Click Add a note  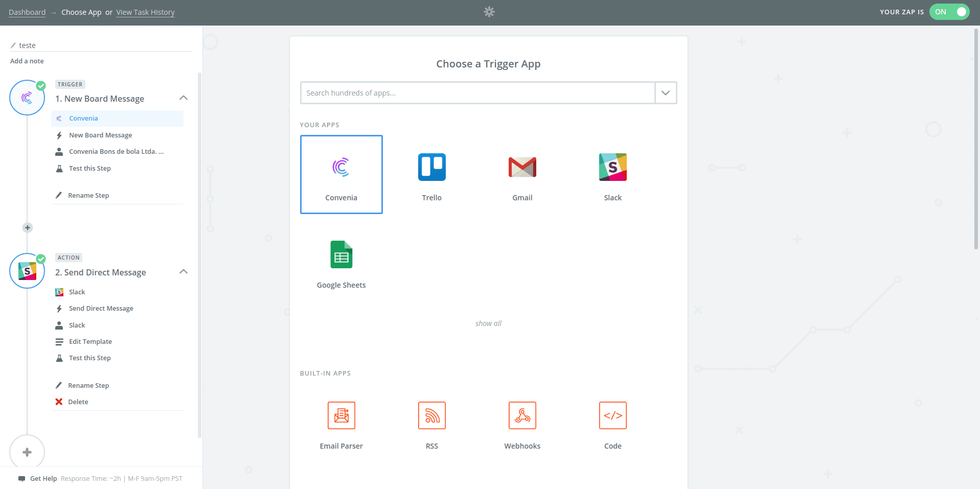point(27,61)
